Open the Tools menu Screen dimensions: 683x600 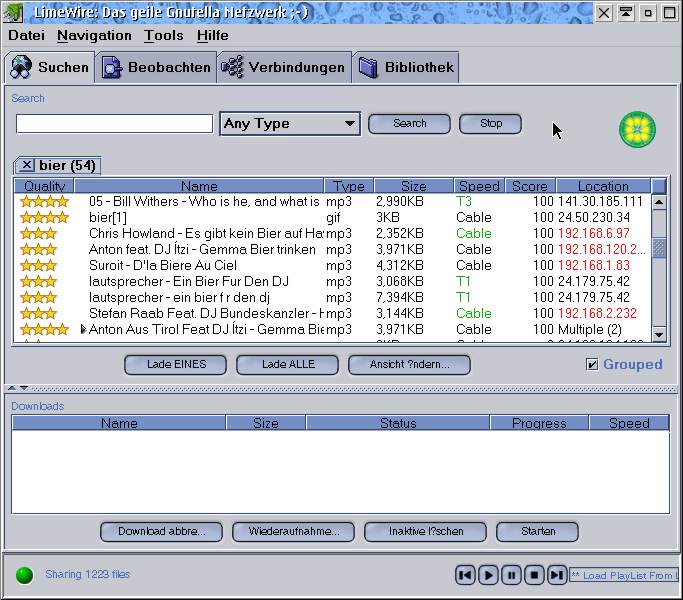[x=164, y=35]
